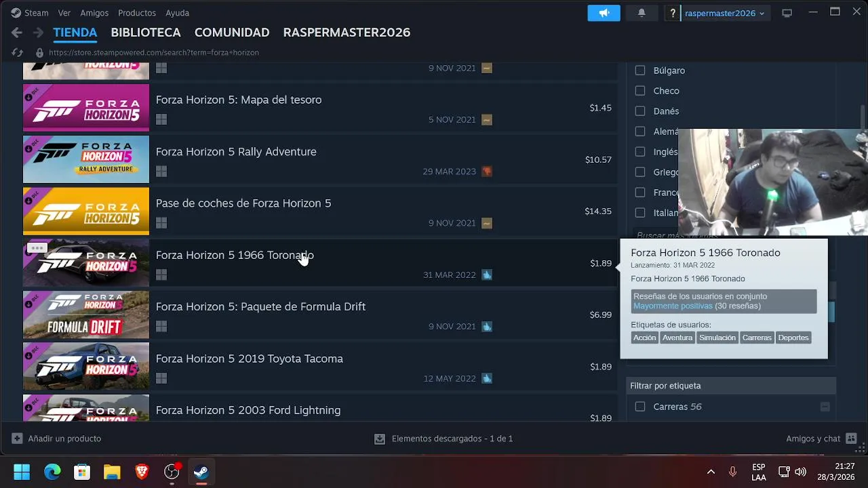
Task: Click Windows icon under Mapa del tesoro
Action: pyautogui.click(x=161, y=119)
